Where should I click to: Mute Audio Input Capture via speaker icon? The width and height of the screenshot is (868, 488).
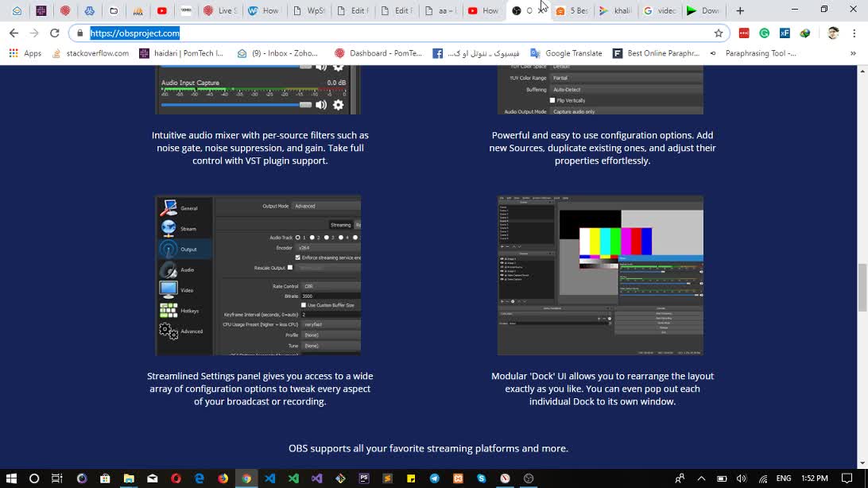(x=321, y=105)
